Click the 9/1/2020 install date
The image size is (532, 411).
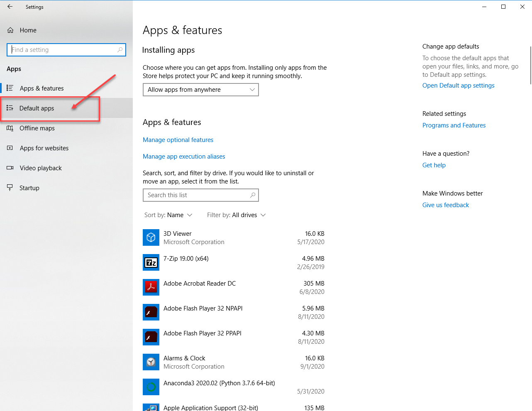click(312, 367)
